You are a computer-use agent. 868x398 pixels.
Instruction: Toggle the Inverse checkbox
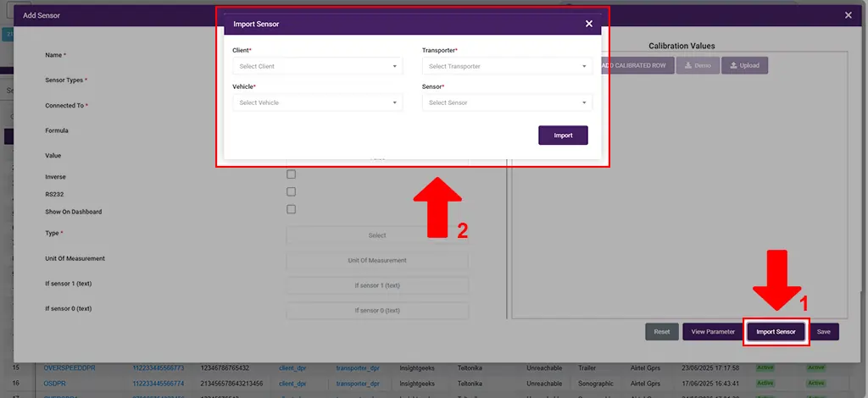292,174
